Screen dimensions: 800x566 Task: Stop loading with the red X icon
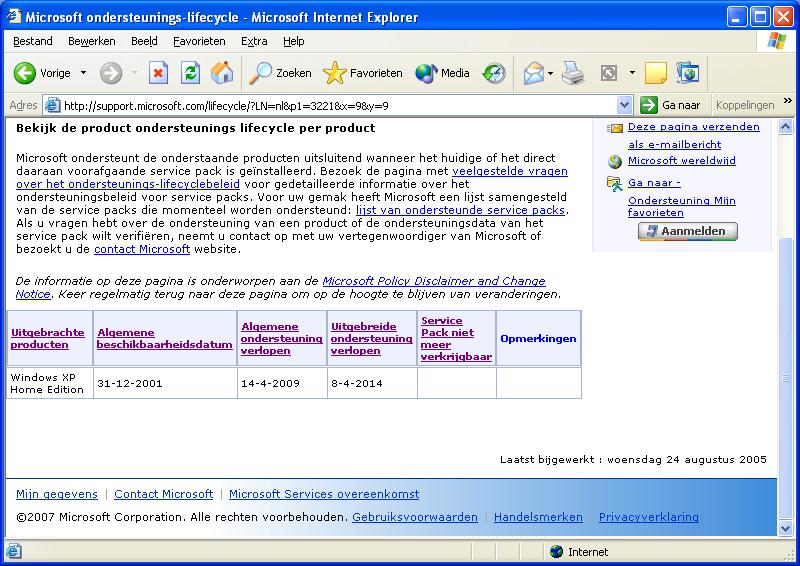(158, 73)
